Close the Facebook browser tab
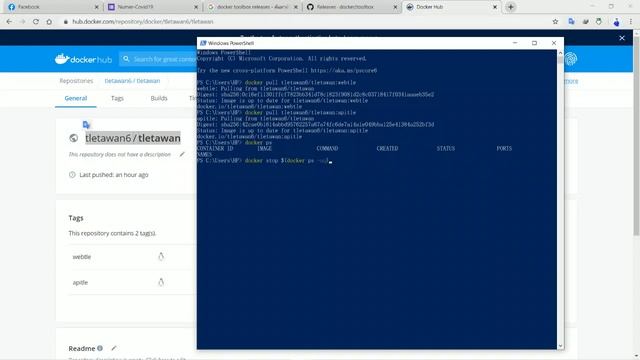This screenshot has height=360, width=640. pyautogui.click(x=96, y=7)
